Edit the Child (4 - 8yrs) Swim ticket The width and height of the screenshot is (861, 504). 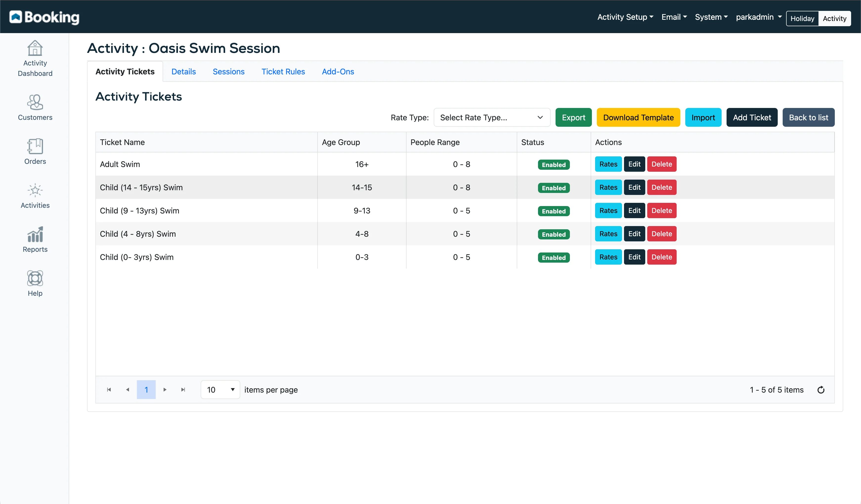(634, 234)
